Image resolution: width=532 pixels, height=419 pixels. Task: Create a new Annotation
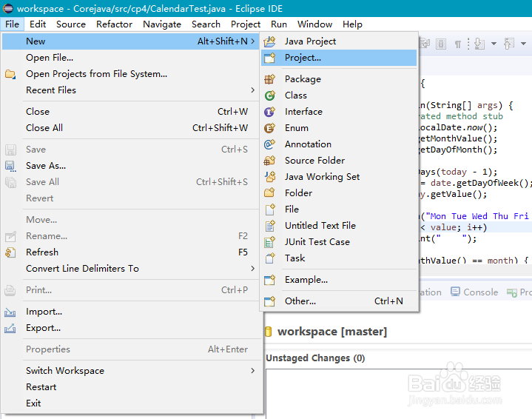339,144
